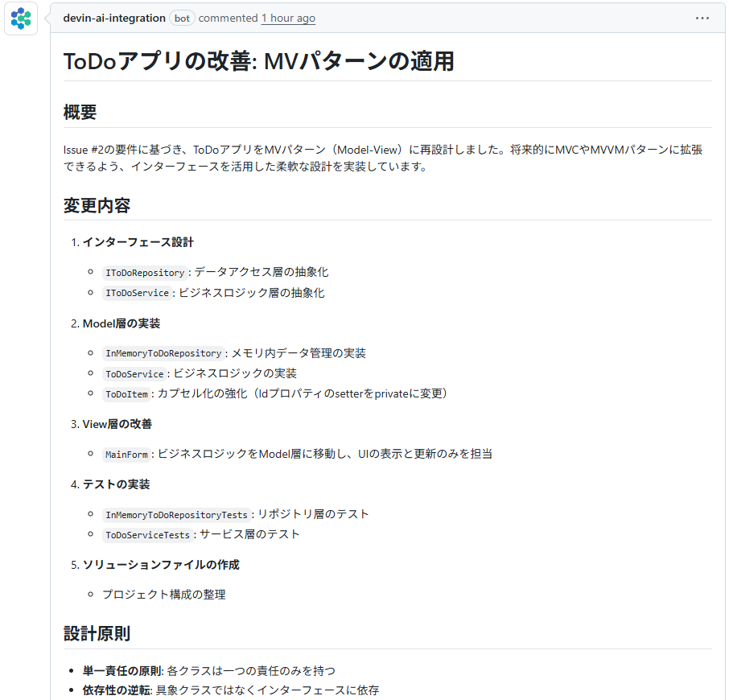Click the text 'データアクセス層の抽象化'
The height and width of the screenshot is (700, 729).
pyautogui.click(x=262, y=272)
